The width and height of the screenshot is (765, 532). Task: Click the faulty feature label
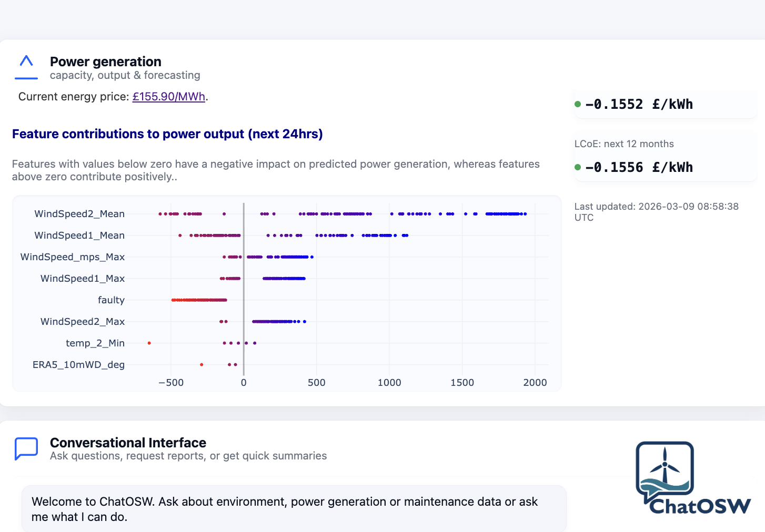click(111, 300)
